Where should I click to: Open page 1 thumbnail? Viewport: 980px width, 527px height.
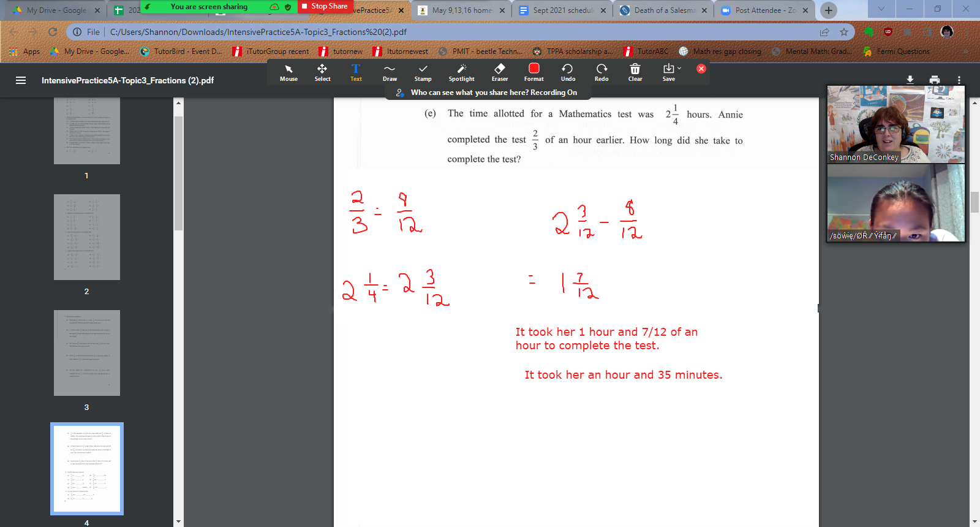[x=87, y=131]
